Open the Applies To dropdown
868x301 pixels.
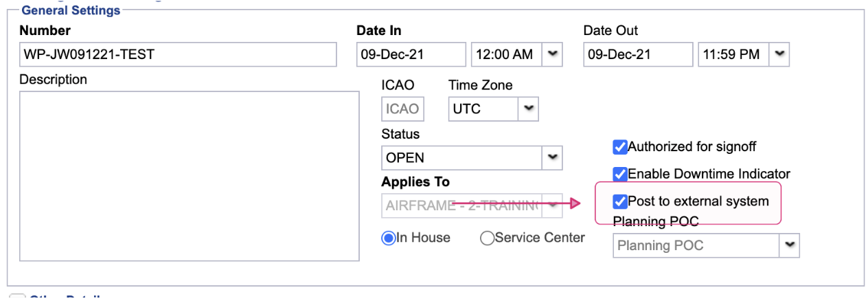552,205
